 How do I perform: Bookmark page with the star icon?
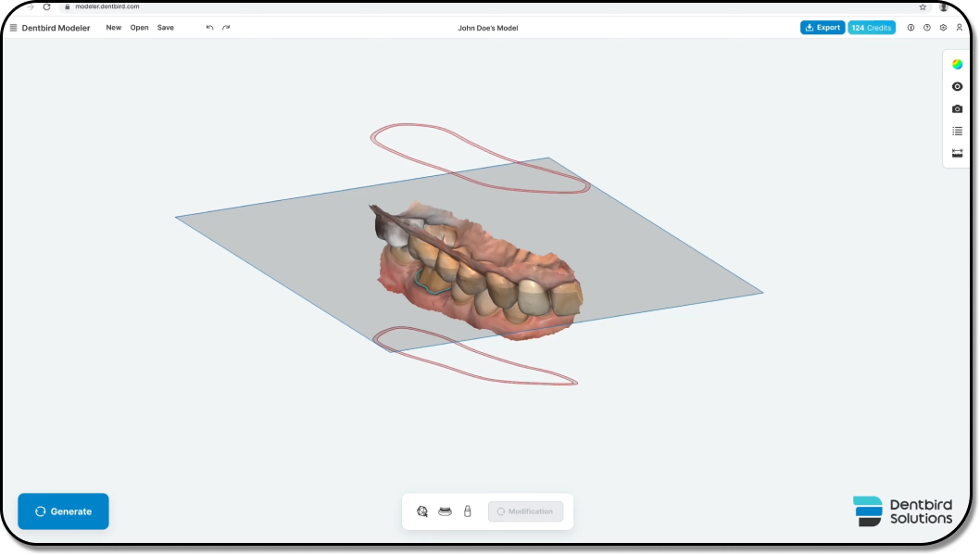(923, 6)
